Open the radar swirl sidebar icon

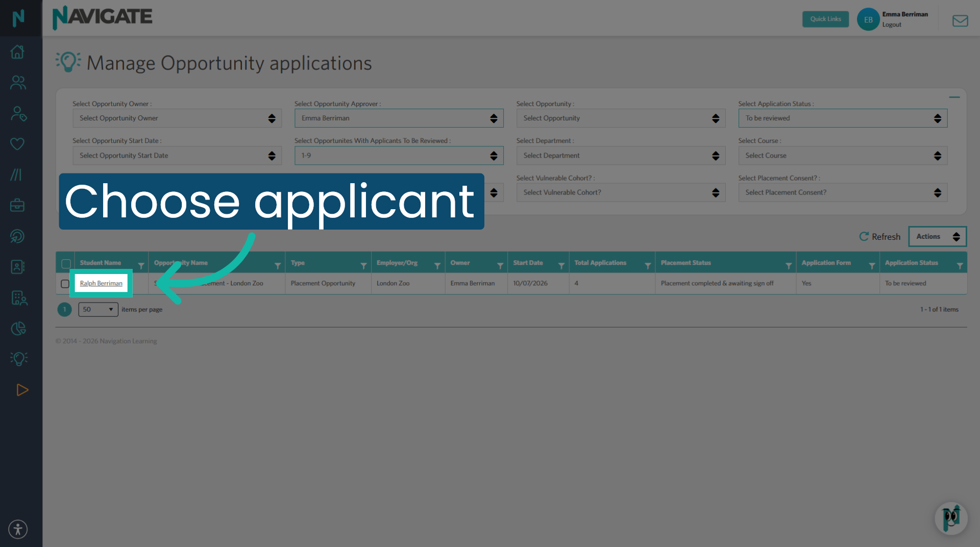click(x=17, y=236)
